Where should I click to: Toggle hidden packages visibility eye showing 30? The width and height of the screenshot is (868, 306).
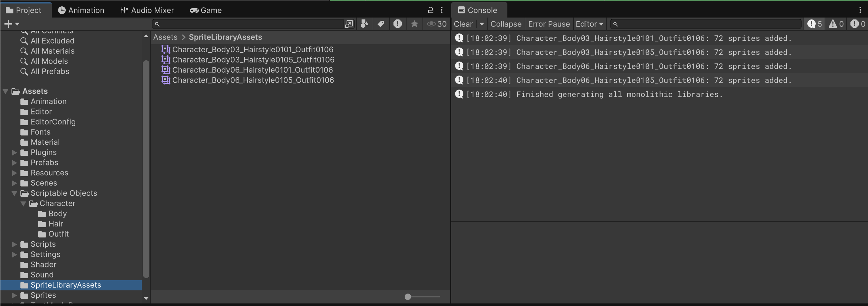(x=437, y=24)
